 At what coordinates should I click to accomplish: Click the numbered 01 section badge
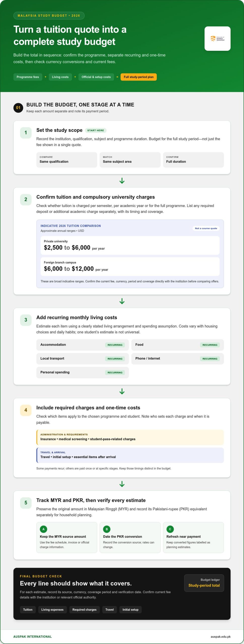click(x=18, y=108)
